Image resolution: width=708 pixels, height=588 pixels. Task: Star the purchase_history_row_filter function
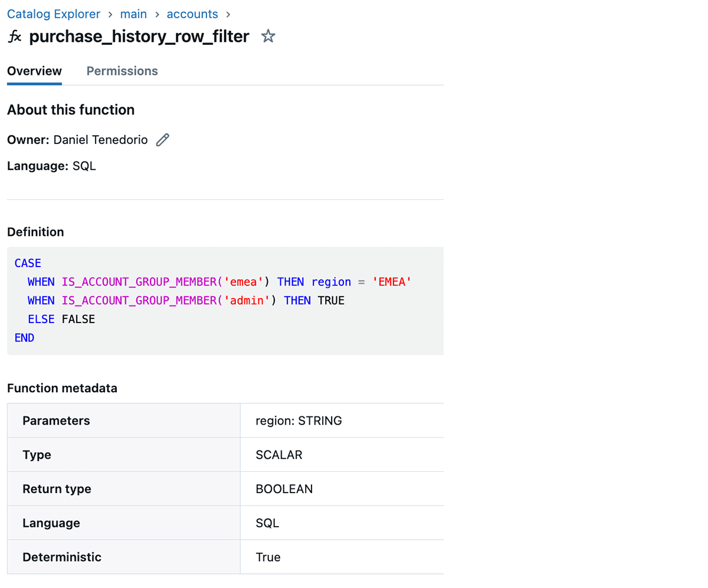pyautogui.click(x=268, y=36)
